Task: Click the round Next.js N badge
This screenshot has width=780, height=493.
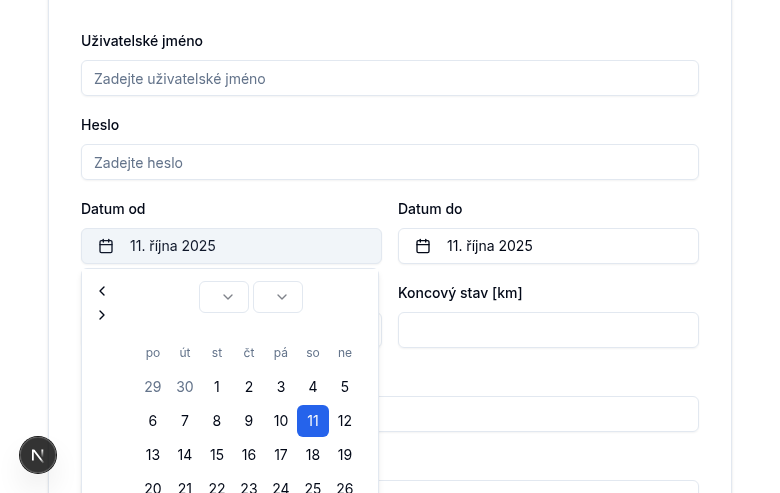Action: 38,455
